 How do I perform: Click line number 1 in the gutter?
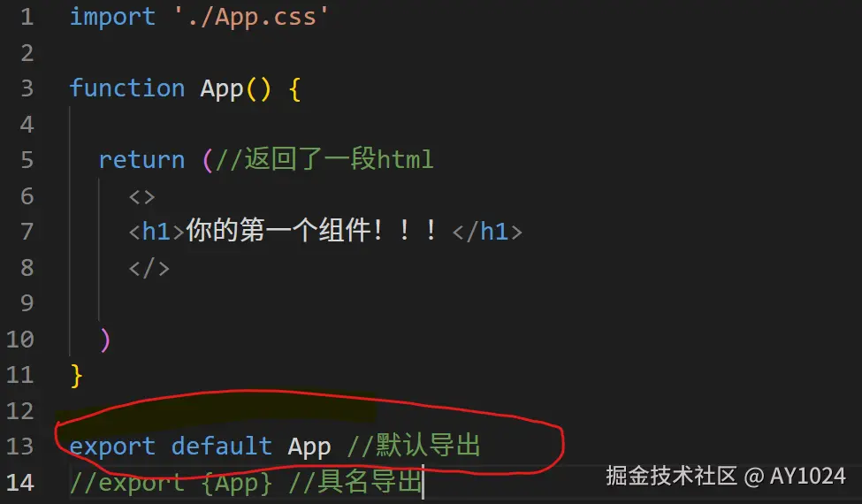[27, 17]
